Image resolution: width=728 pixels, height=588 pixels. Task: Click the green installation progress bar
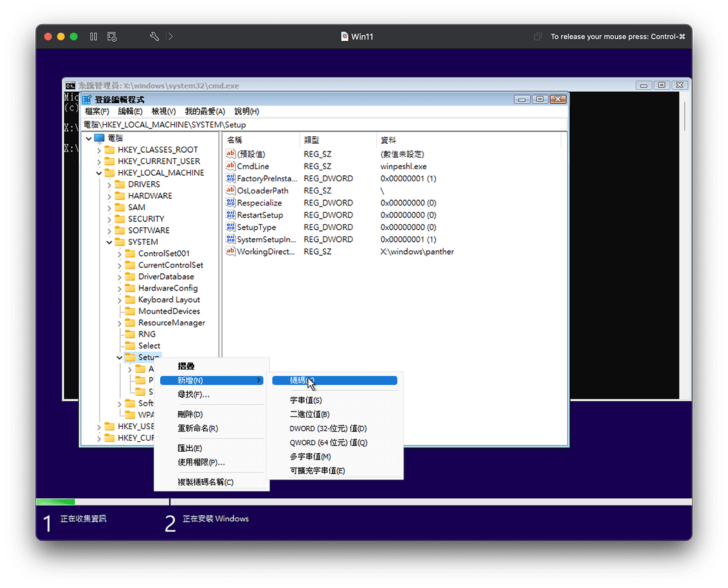click(55, 502)
